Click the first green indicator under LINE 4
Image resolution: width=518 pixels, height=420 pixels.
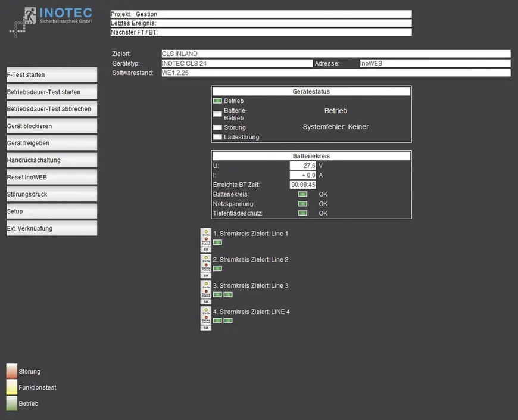pyautogui.click(x=217, y=321)
